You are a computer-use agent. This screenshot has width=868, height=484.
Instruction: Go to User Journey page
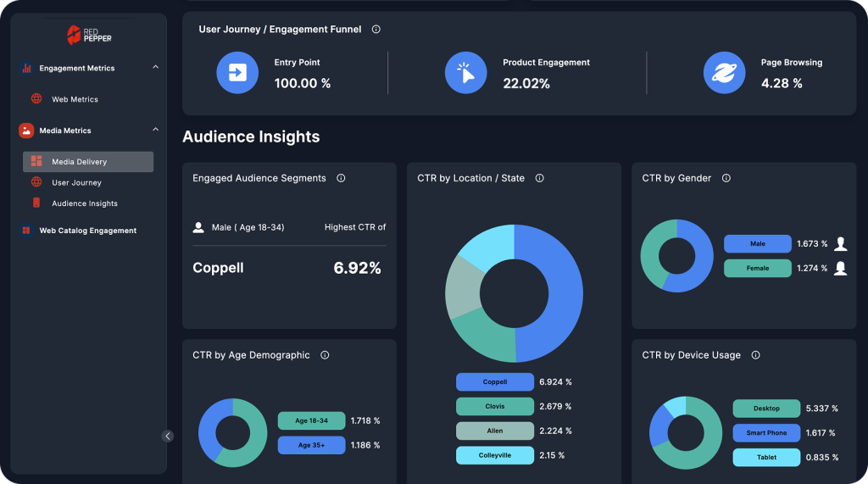tap(76, 183)
